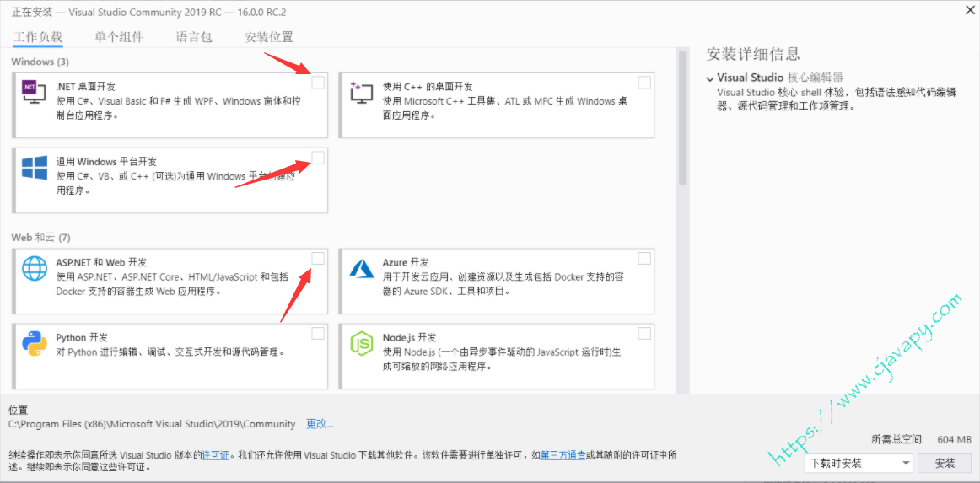Click the Universal Windows Platform logo icon

click(x=35, y=168)
